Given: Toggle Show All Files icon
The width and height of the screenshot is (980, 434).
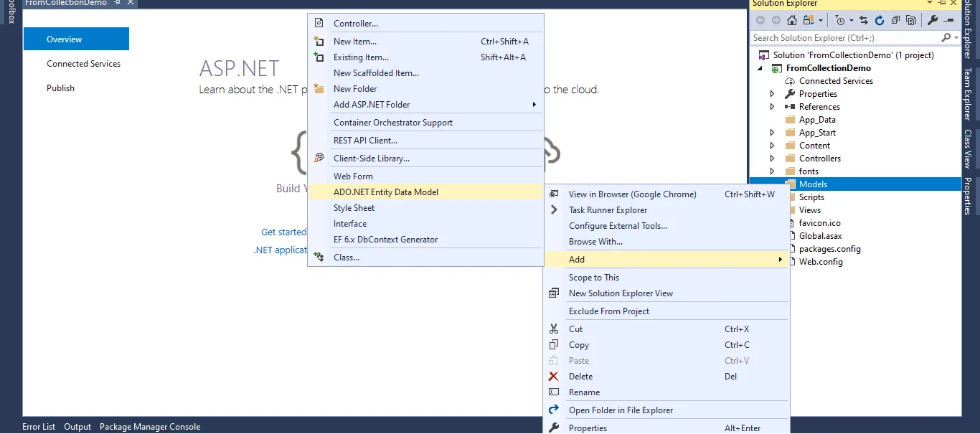Looking at the screenshot, I should point(911,20).
